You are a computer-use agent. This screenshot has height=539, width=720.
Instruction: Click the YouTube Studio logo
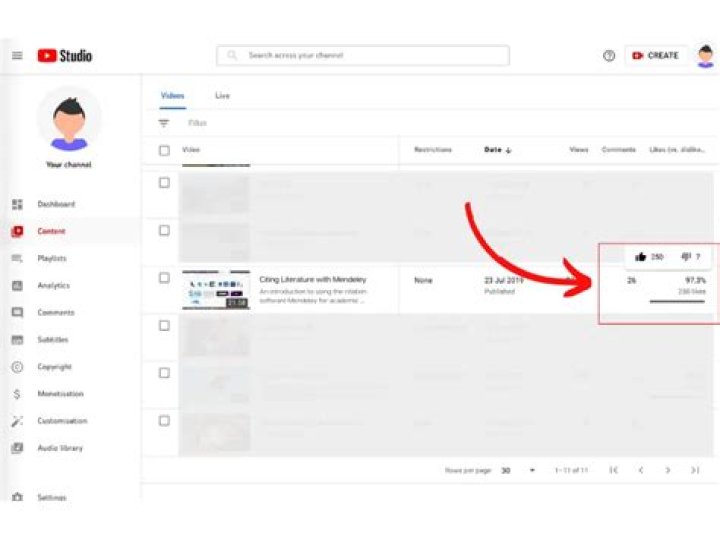click(x=65, y=56)
